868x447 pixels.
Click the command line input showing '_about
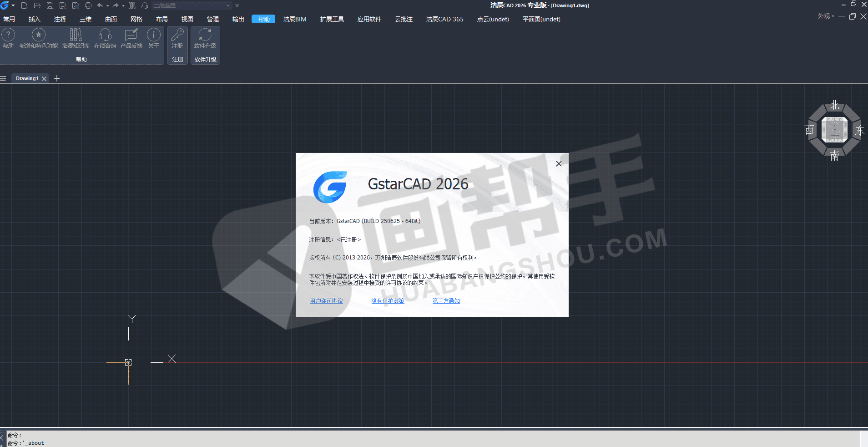click(432, 443)
